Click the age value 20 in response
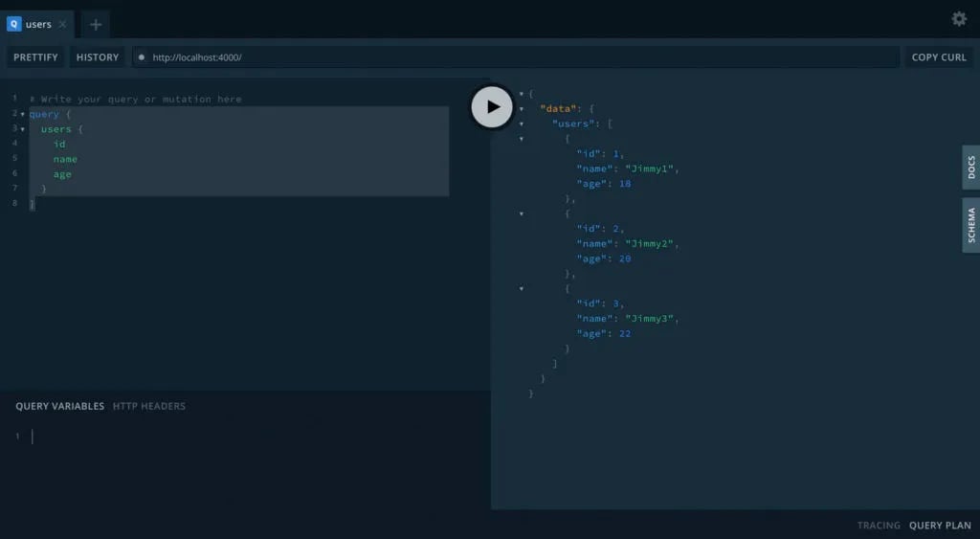Viewport: 980px width, 539px height. tap(625, 258)
